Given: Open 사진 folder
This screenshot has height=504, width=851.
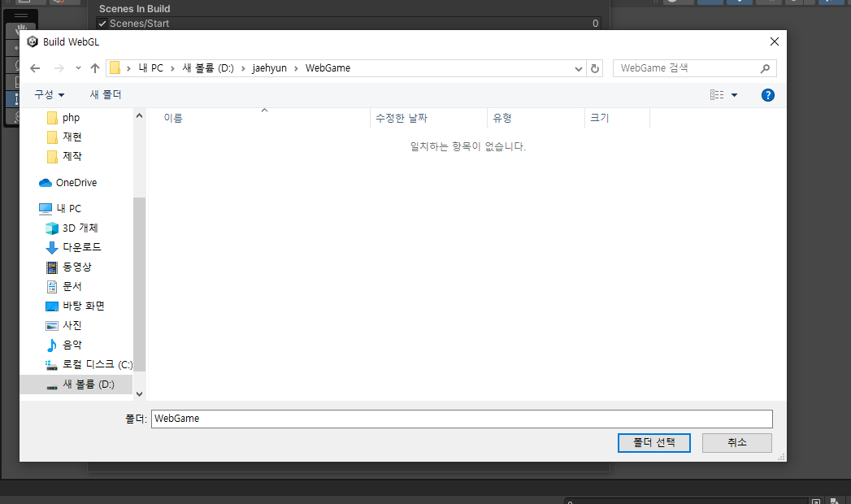Looking at the screenshot, I should [x=72, y=325].
